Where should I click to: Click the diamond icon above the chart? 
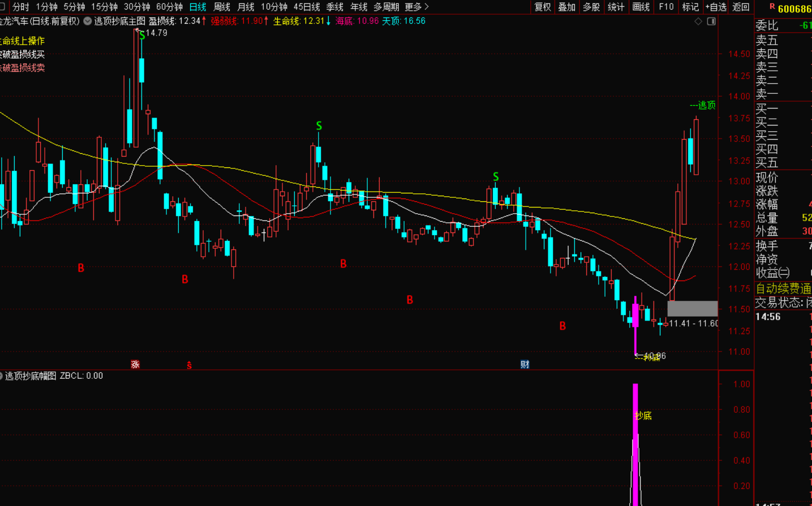click(698, 21)
